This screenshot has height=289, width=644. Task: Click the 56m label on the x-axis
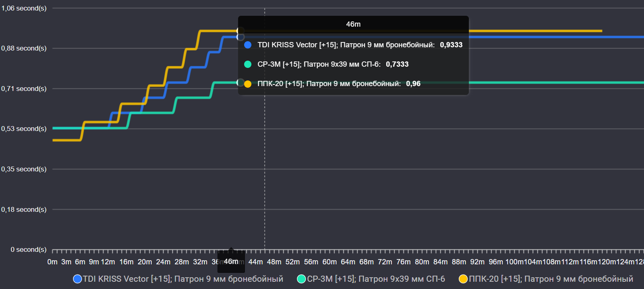311,262
